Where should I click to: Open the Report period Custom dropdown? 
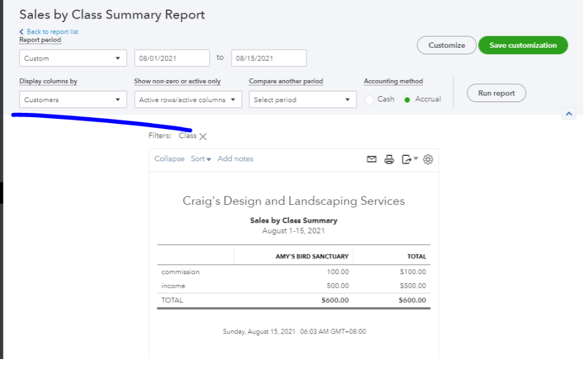tap(73, 59)
